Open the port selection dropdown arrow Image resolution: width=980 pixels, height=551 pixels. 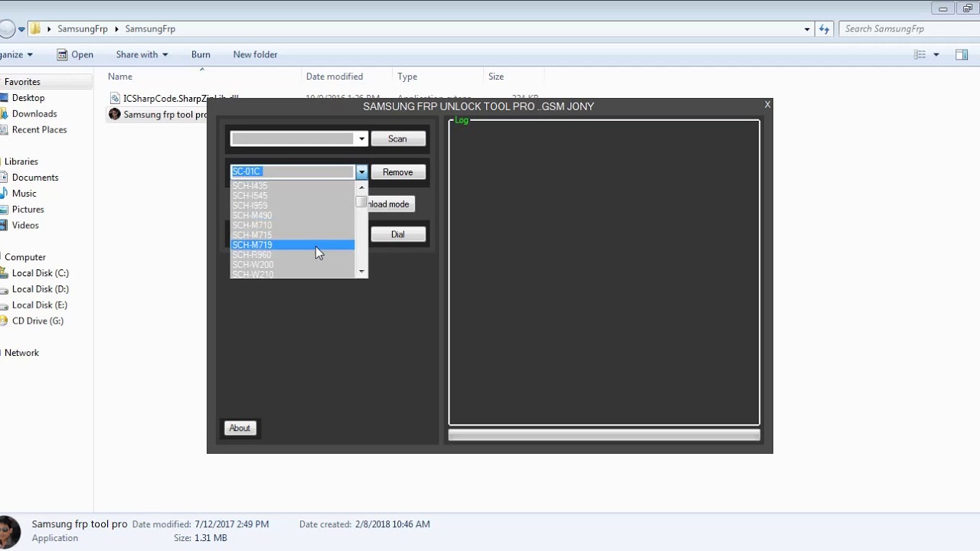coord(361,139)
